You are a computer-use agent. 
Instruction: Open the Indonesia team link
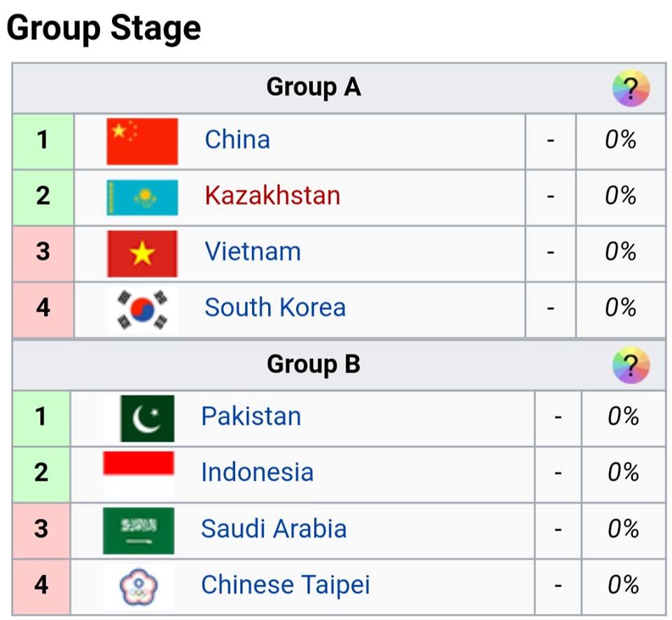[x=257, y=472]
